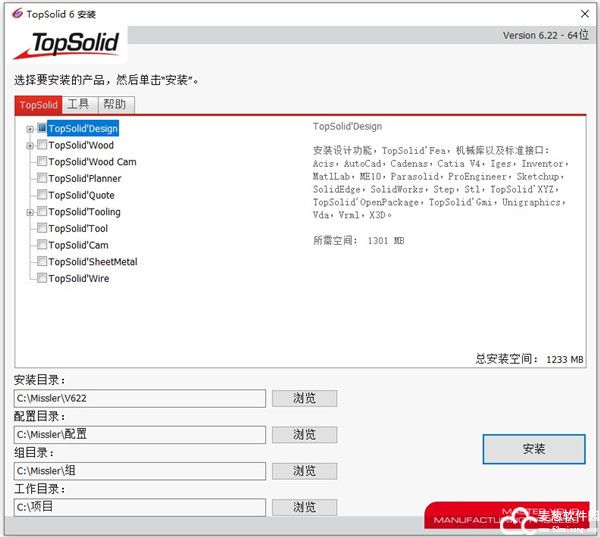Expand the TopSolid'Design tree node

(30, 129)
